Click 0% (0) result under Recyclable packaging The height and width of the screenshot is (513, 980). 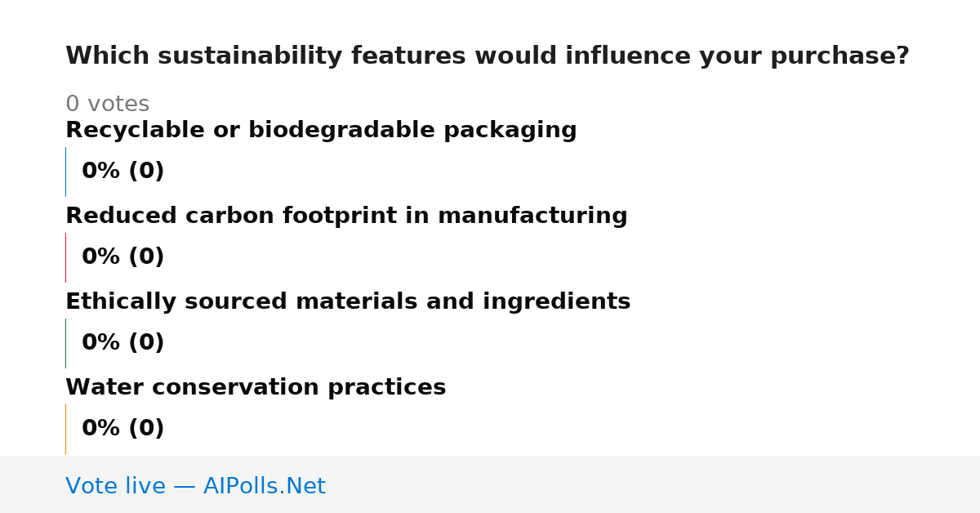click(x=122, y=172)
